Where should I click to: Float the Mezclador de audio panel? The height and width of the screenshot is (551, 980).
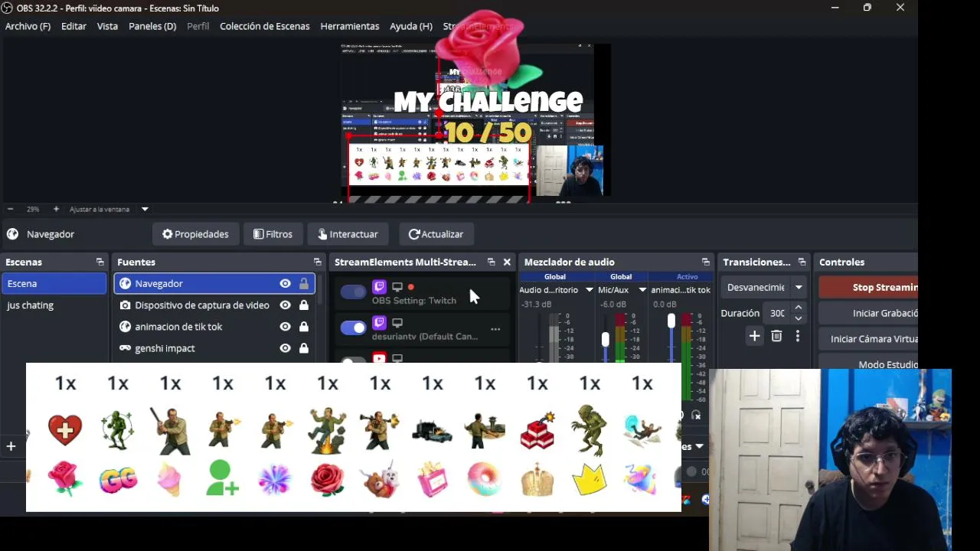[705, 262]
